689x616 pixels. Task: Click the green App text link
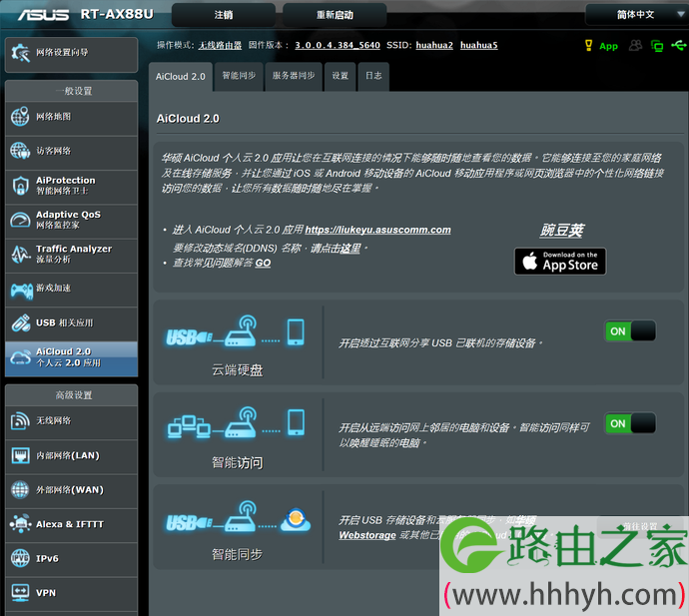point(608,46)
